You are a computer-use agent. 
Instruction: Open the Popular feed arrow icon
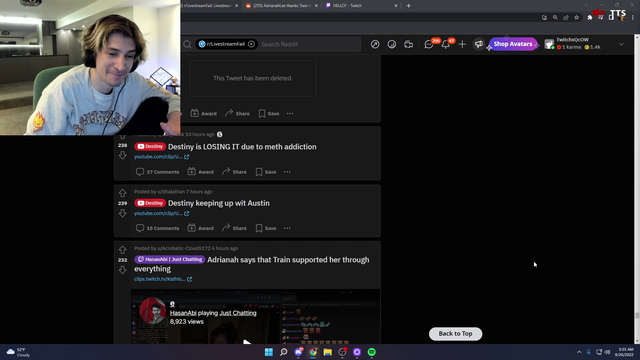[x=375, y=44]
